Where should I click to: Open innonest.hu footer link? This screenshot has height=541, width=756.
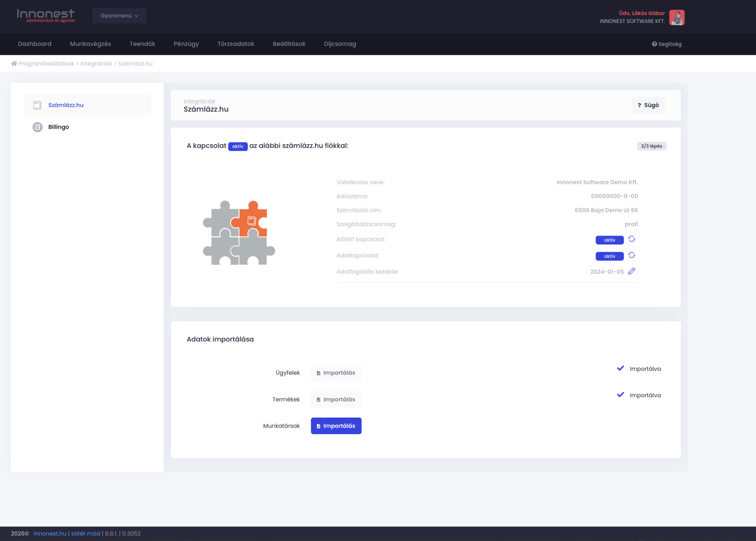50,533
